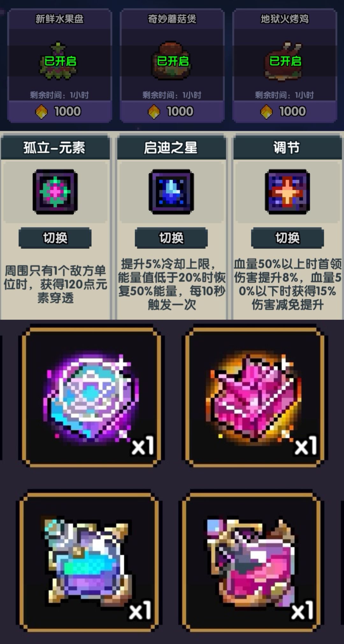Screen dimensions: 344x644
Task: Choose the 地狱火烤鸡 roast chicken icon
Action: [284, 61]
